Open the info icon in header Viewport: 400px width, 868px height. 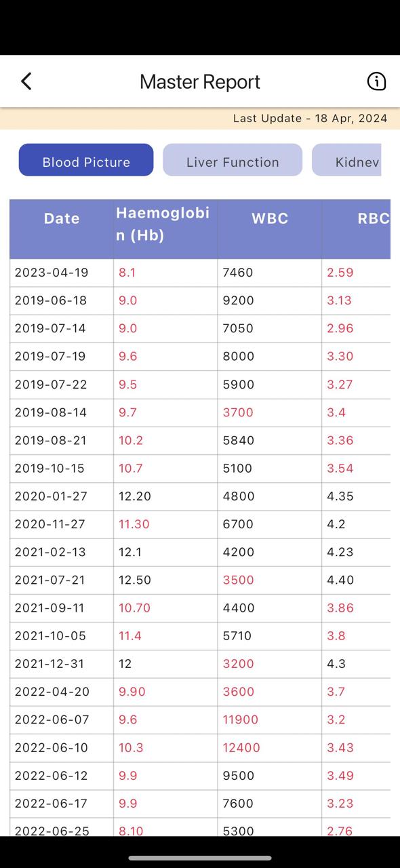pyautogui.click(x=376, y=81)
